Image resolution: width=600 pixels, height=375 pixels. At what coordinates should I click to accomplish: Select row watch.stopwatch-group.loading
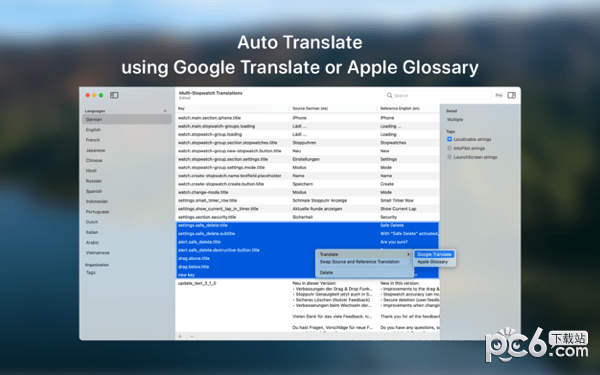point(308,134)
